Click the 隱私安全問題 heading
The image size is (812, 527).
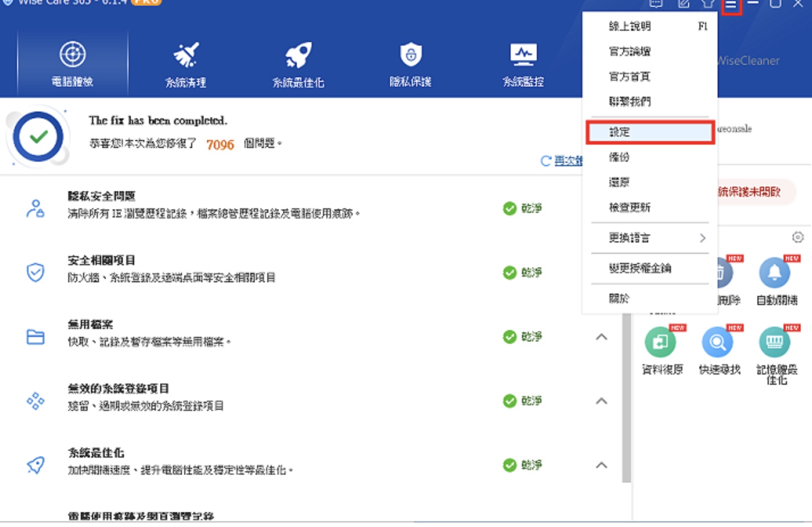tap(101, 196)
